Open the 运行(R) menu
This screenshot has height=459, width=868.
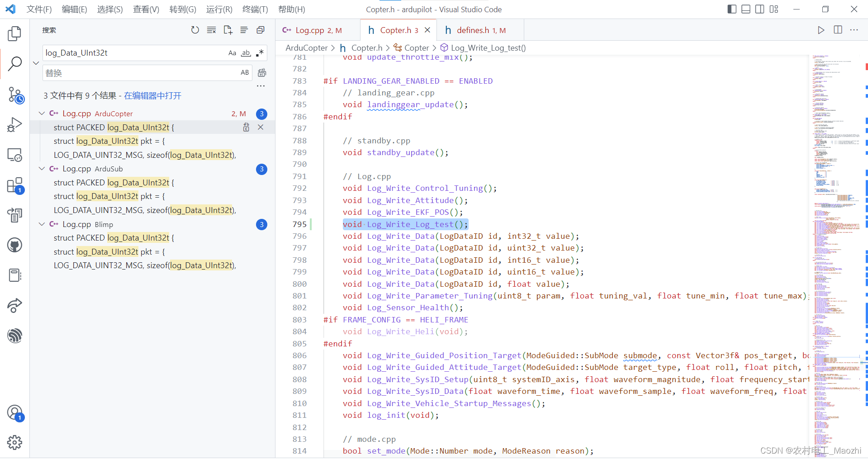click(219, 9)
